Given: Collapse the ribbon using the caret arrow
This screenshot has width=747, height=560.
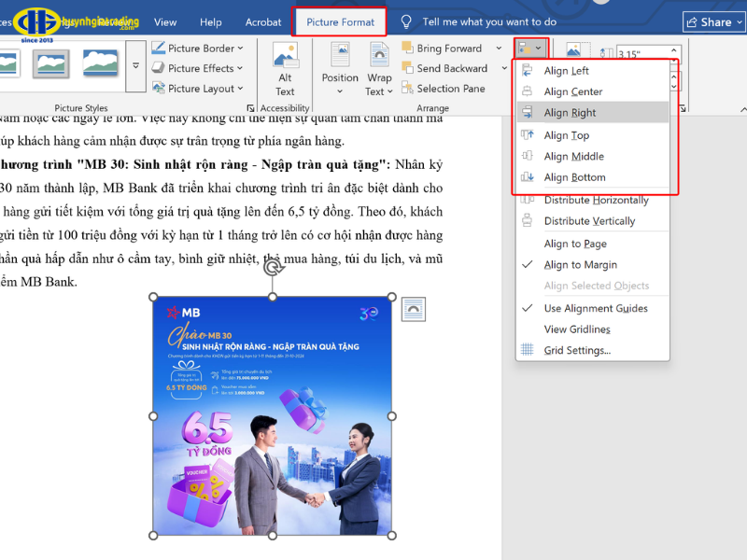Looking at the screenshot, I should click(743, 109).
